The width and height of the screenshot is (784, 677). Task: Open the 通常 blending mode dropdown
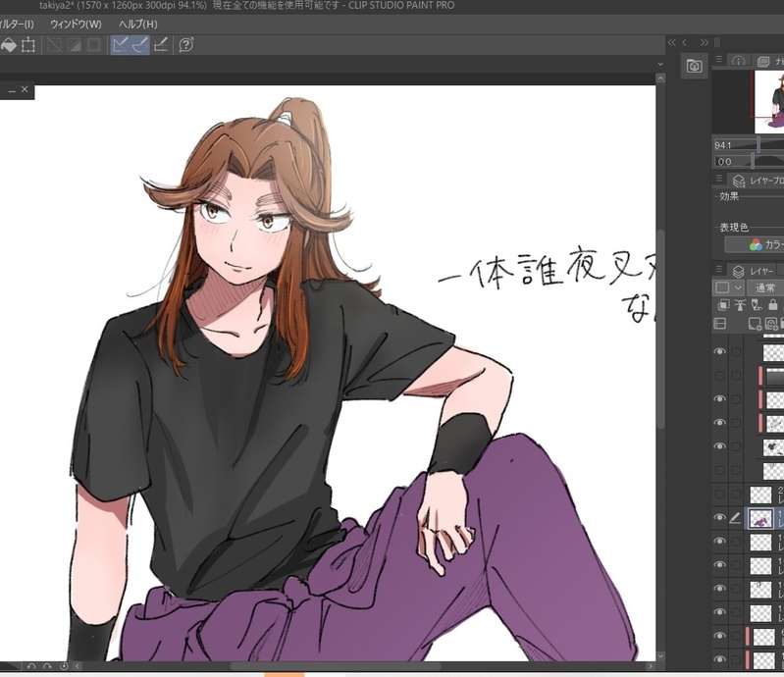click(x=765, y=287)
